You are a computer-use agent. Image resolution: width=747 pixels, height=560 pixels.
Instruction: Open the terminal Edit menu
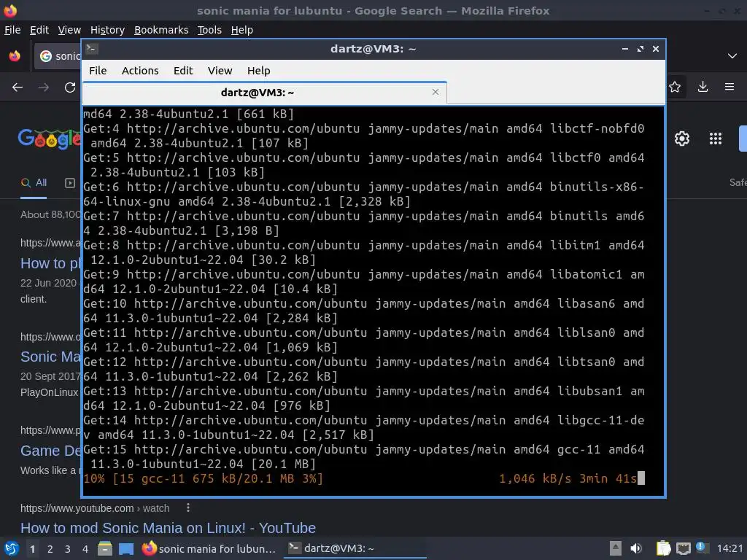pos(183,71)
